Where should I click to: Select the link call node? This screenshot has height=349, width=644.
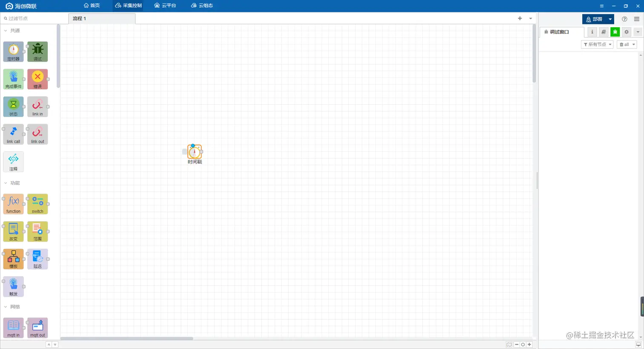coord(13,134)
